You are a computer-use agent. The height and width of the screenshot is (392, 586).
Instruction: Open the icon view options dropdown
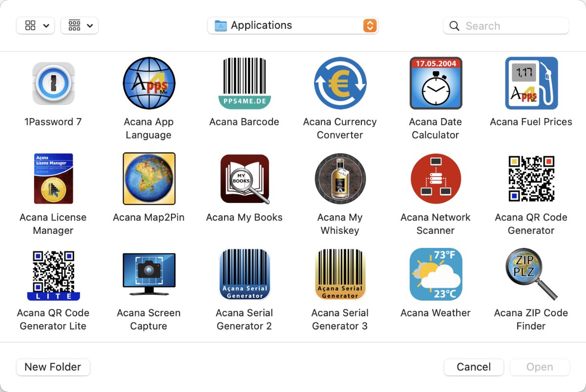[35, 26]
